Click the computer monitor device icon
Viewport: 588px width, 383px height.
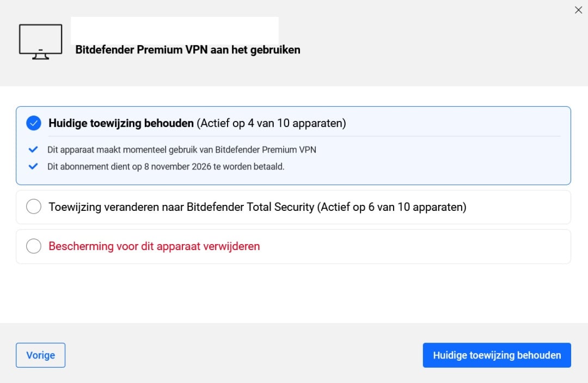tap(40, 41)
